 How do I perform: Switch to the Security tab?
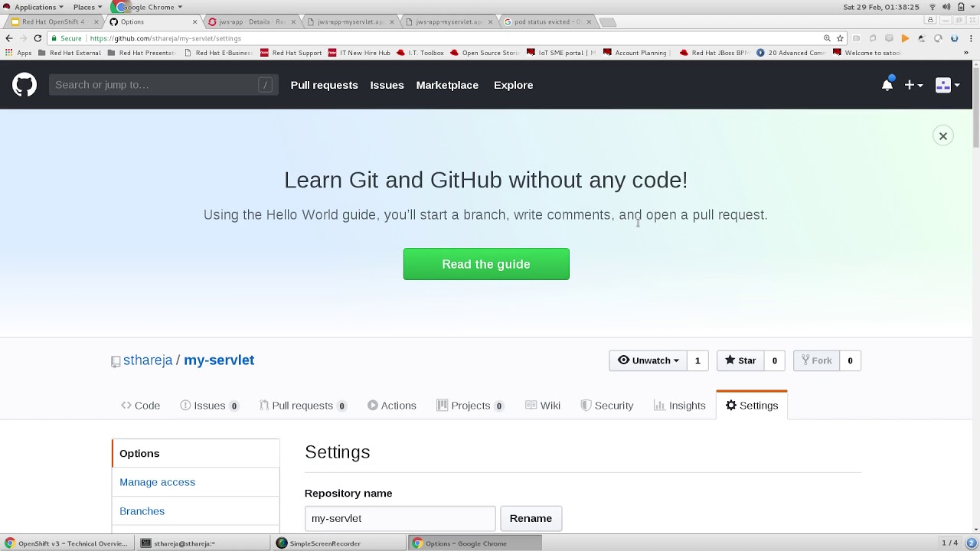click(x=607, y=406)
